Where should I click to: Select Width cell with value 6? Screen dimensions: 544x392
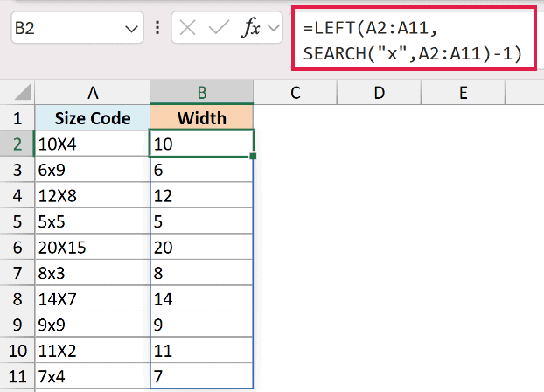pos(201,170)
